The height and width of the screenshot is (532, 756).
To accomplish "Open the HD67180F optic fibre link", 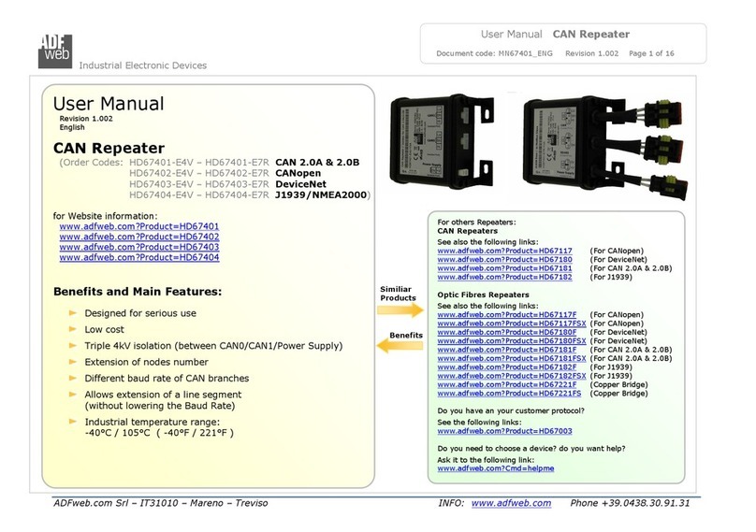I will click(x=507, y=332).
